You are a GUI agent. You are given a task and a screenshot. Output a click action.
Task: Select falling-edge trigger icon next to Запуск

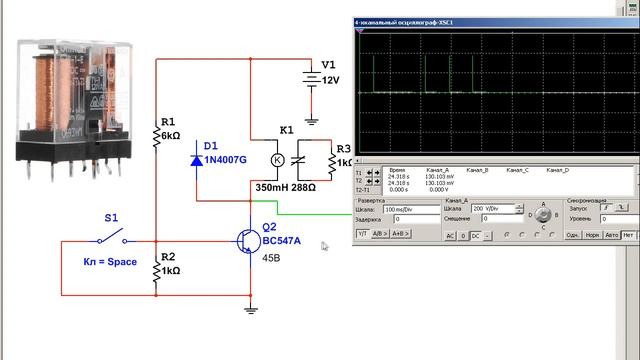click(x=621, y=208)
